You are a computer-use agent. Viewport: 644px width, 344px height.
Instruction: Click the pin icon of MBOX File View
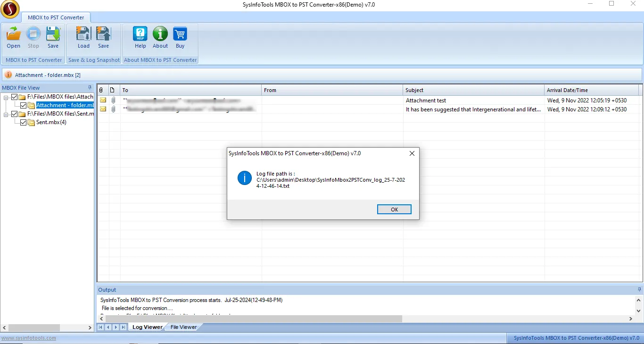(x=90, y=88)
